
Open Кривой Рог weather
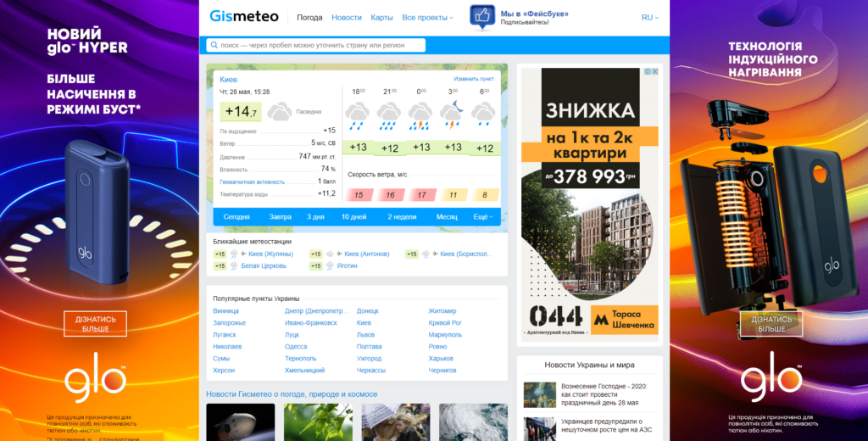pyautogui.click(x=445, y=322)
